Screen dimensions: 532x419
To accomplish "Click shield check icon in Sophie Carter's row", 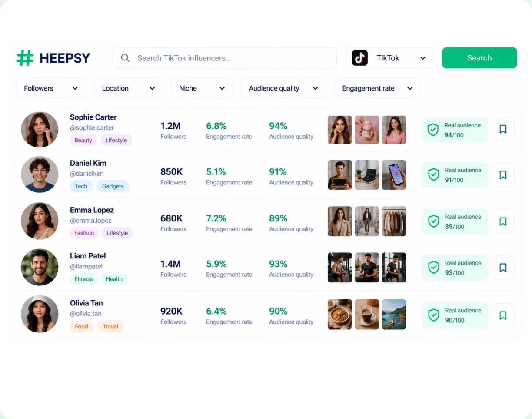I will click(433, 130).
